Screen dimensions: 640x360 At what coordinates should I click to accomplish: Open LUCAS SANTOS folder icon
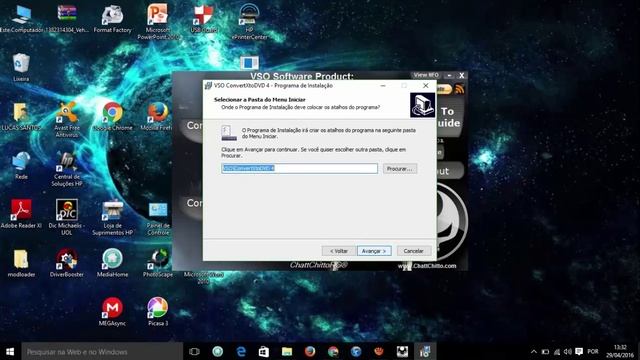[21, 117]
